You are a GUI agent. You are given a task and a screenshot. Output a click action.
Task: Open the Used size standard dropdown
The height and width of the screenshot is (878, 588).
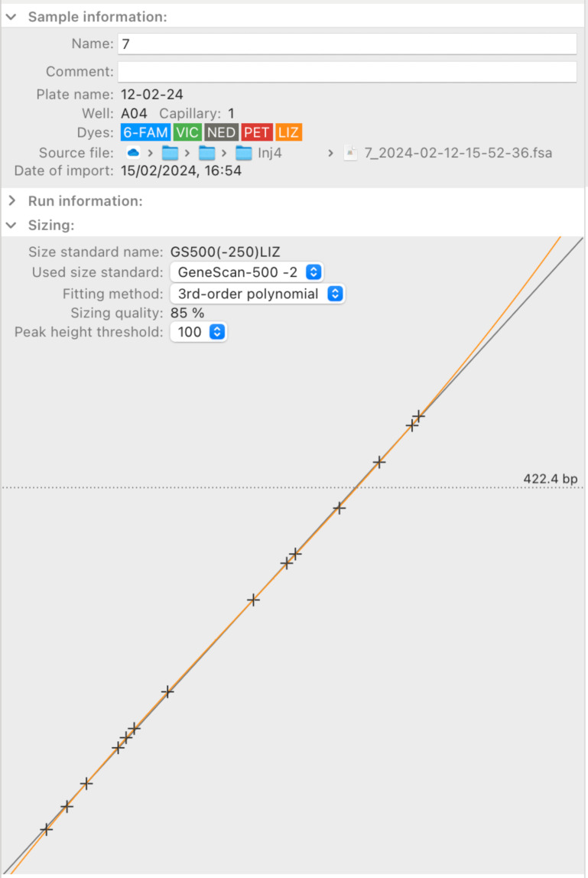246,272
